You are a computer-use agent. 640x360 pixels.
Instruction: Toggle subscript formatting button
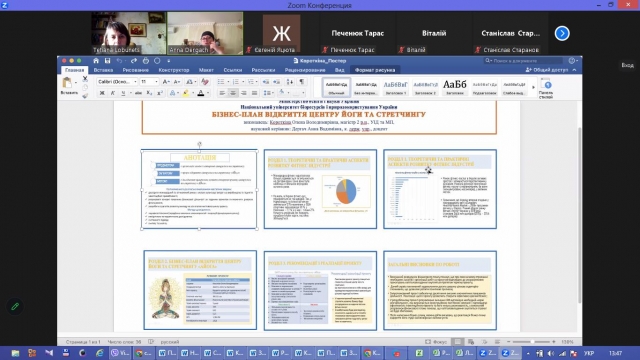[x=149, y=93]
